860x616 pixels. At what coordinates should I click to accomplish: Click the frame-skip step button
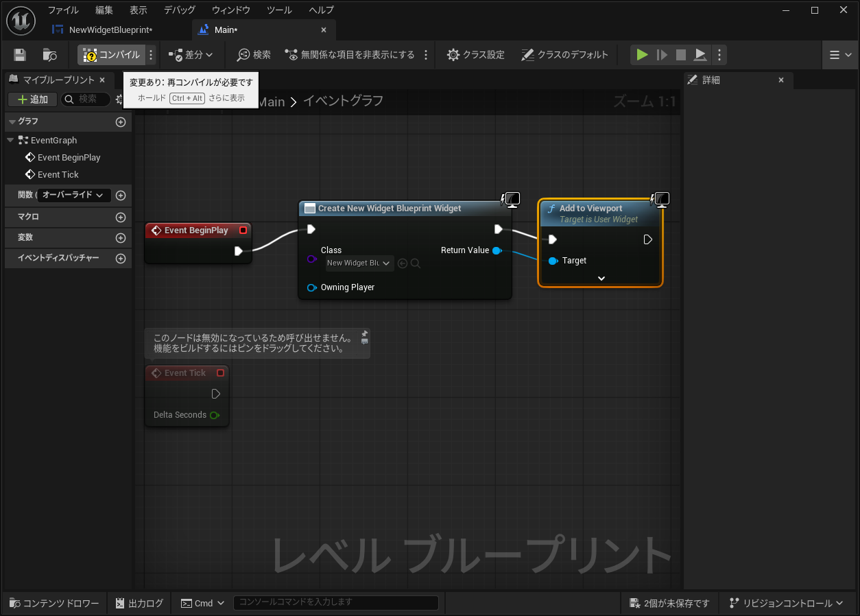pyautogui.click(x=662, y=55)
